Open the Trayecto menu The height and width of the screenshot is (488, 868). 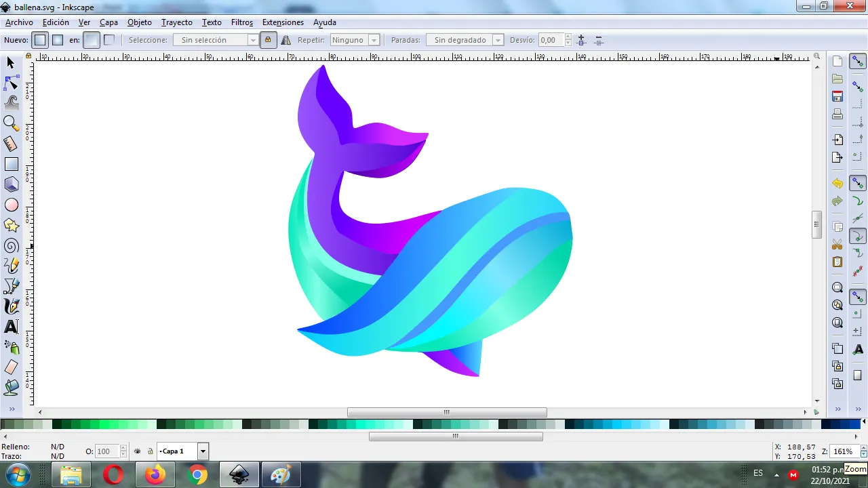177,22
